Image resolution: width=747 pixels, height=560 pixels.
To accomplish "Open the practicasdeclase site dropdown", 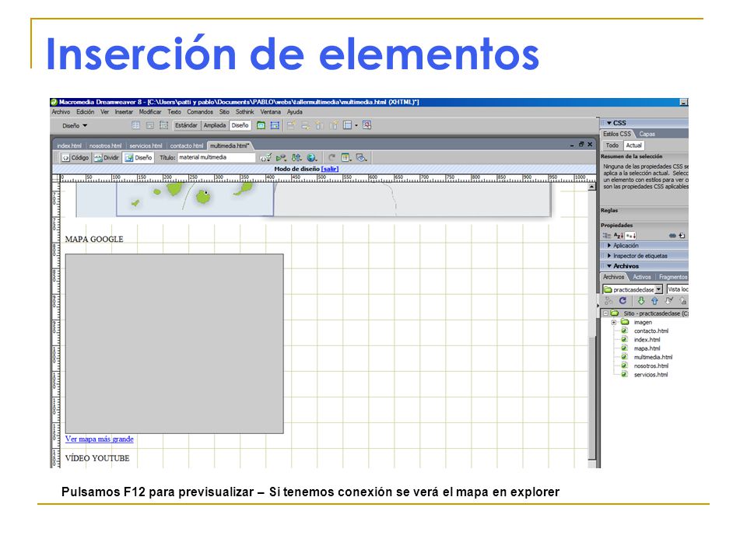I will click(658, 289).
